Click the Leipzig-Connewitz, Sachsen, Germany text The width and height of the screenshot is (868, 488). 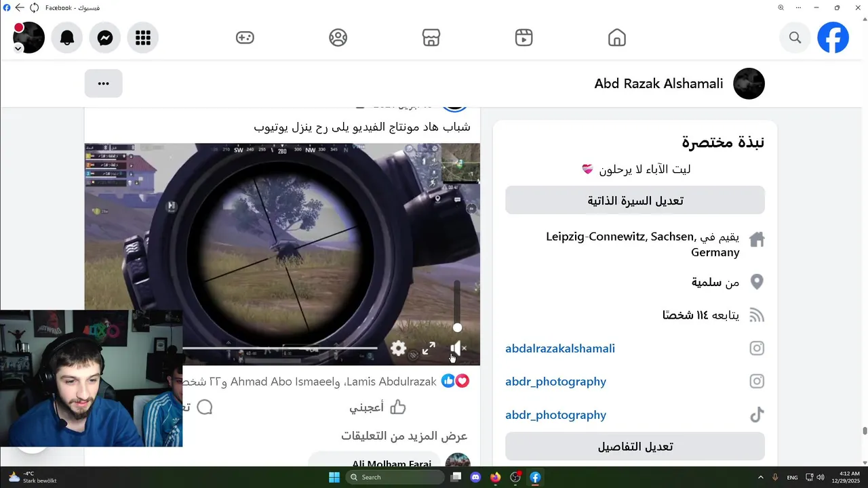(x=642, y=245)
